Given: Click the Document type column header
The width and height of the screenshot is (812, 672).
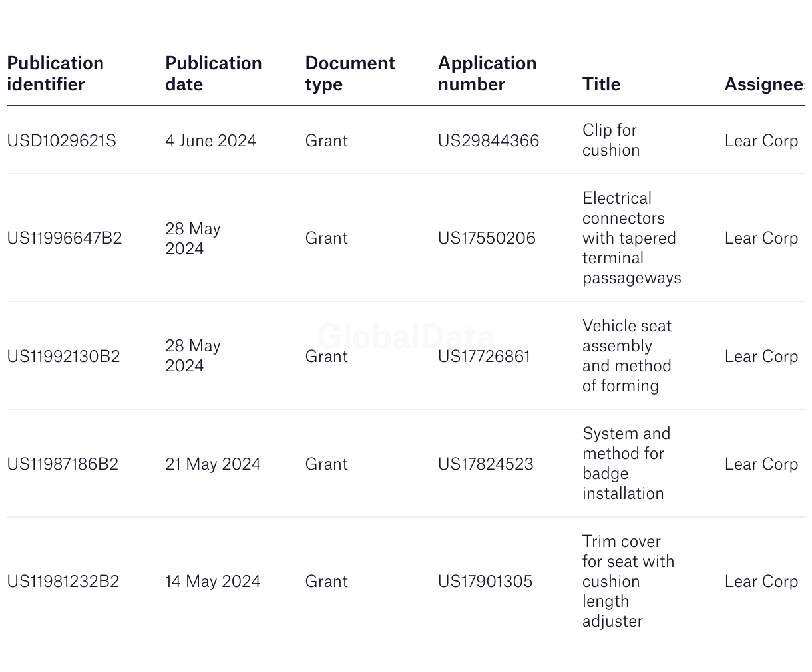Looking at the screenshot, I should tap(349, 74).
